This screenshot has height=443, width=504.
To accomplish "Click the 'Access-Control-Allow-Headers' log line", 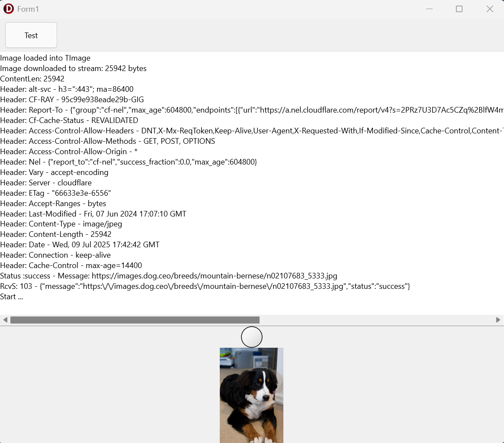I will [x=252, y=131].
